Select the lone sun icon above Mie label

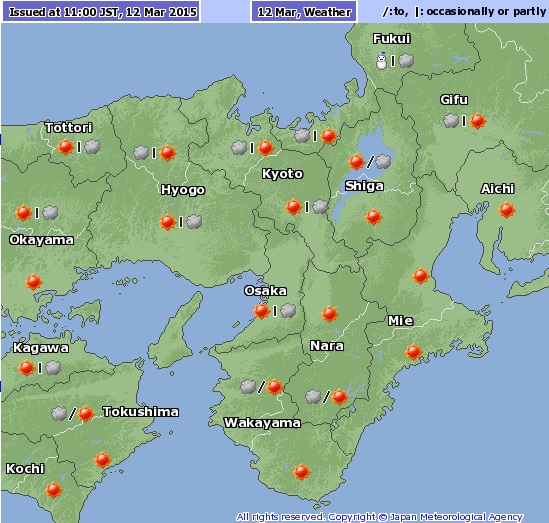[421, 276]
